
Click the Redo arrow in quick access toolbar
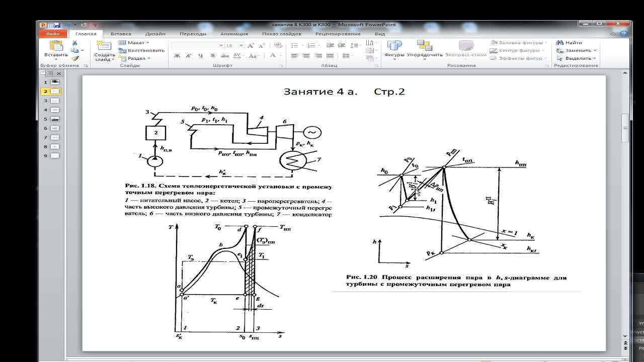84,25
